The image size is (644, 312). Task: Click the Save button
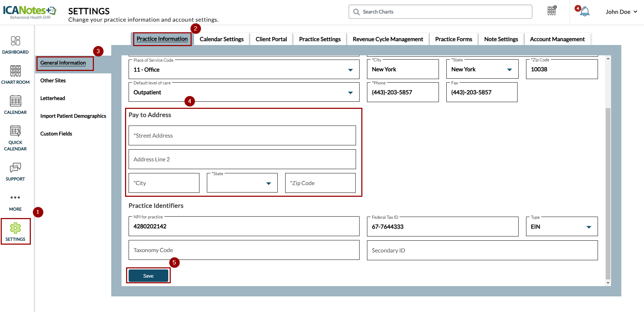click(x=148, y=276)
